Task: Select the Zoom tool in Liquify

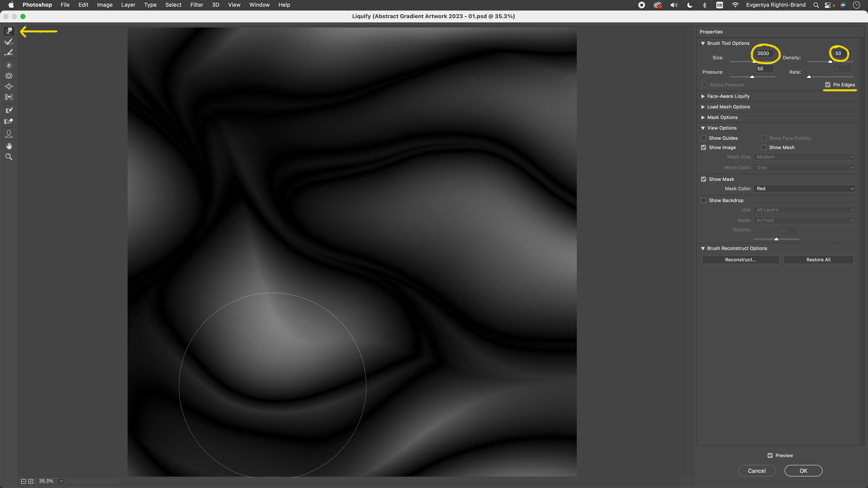Action: coord(9,157)
